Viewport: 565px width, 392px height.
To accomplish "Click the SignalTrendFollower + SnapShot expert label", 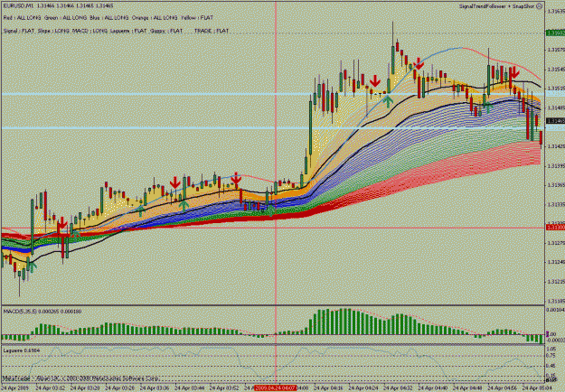I will 497,6.
